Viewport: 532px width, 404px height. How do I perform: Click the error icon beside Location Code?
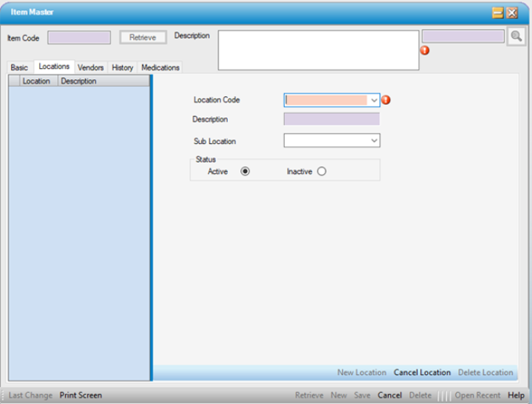[386, 100]
